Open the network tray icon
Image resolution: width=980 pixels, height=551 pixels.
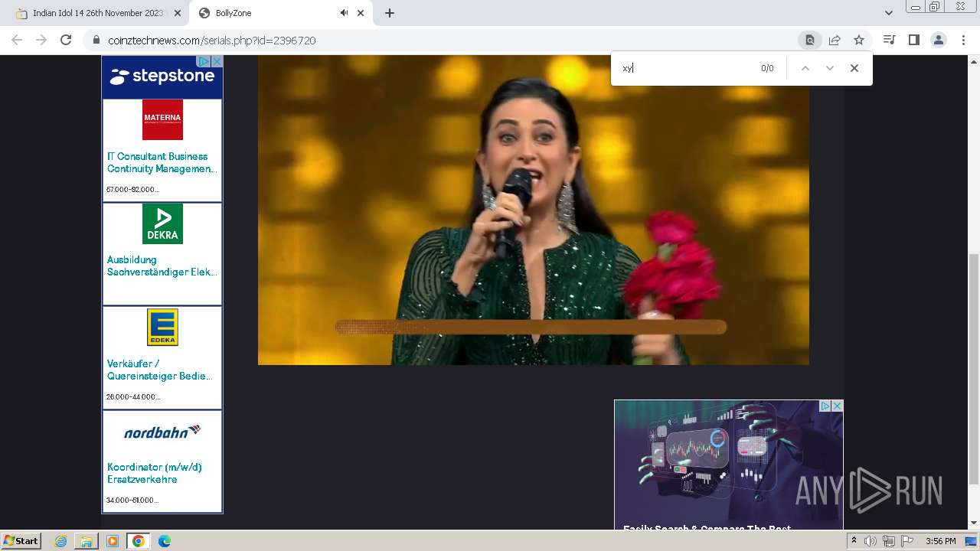point(889,541)
